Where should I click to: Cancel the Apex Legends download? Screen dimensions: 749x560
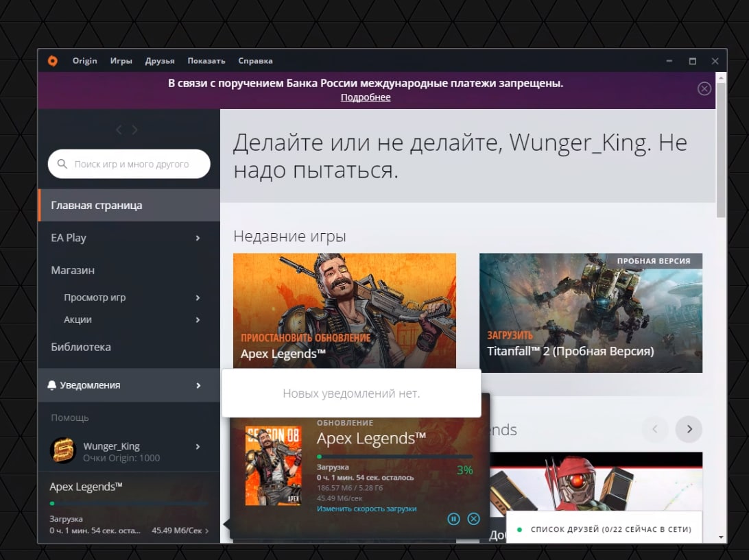pyautogui.click(x=473, y=519)
